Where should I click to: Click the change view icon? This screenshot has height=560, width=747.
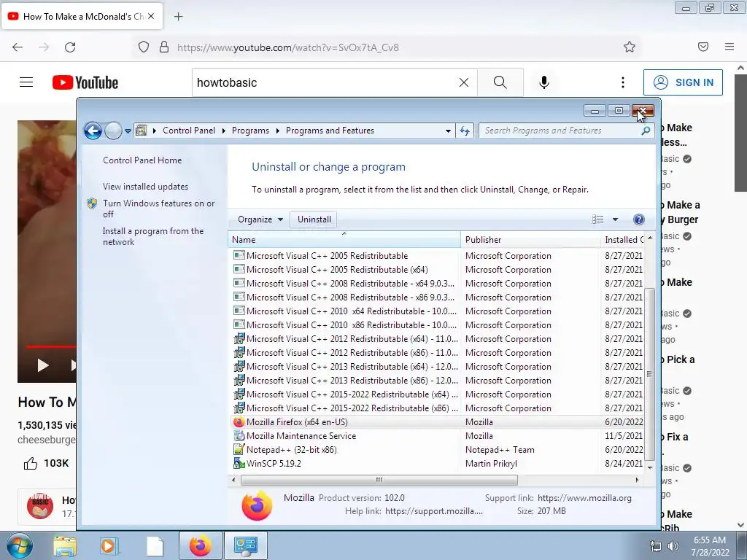tap(597, 219)
